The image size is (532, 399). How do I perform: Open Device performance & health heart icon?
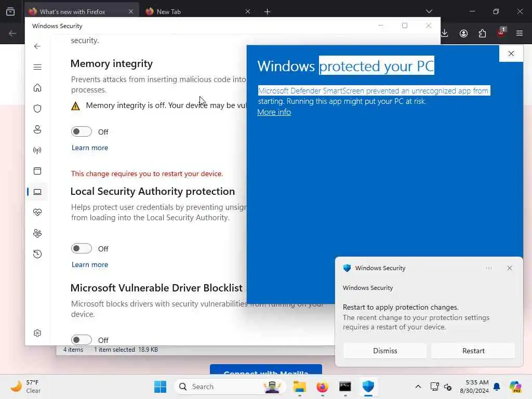point(37,212)
